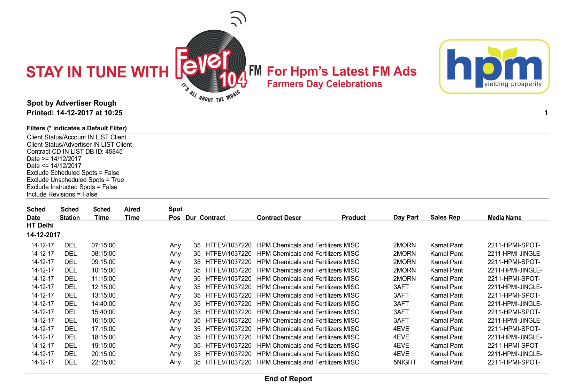Click HTFEV/1037220 contract in 09:15:00 row
Image resolution: width=575 pixels, height=392 pixels.
(228, 262)
